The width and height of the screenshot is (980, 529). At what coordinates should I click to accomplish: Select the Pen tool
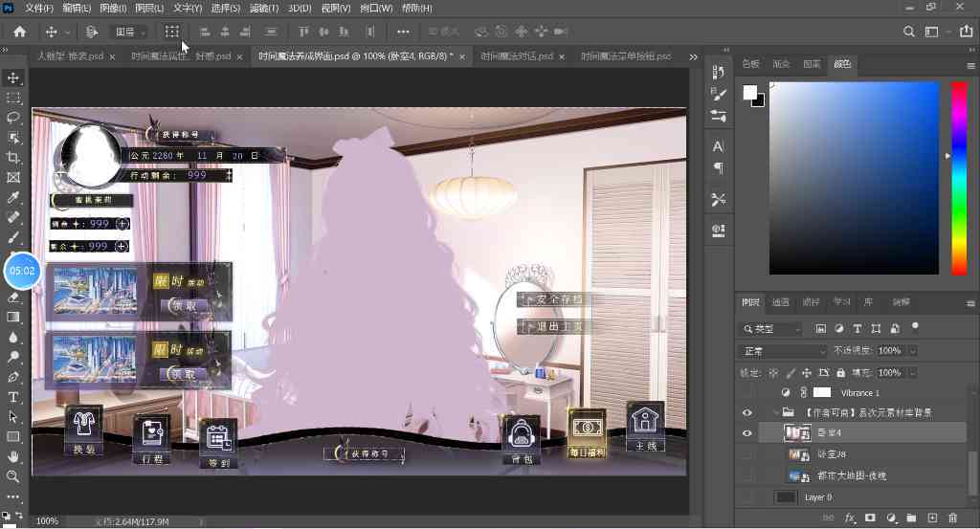click(12, 377)
